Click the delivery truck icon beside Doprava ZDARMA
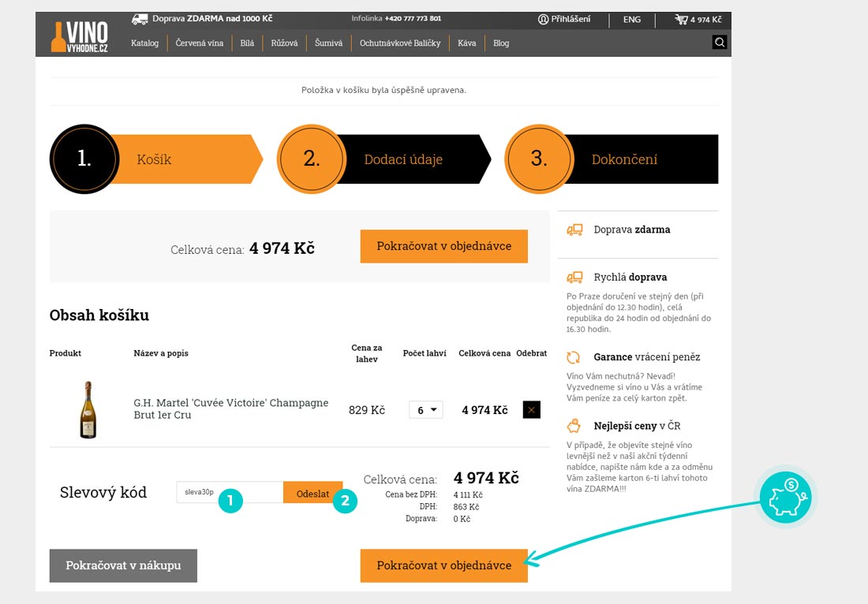This screenshot has height=604, width=868. tap(140, 19)
